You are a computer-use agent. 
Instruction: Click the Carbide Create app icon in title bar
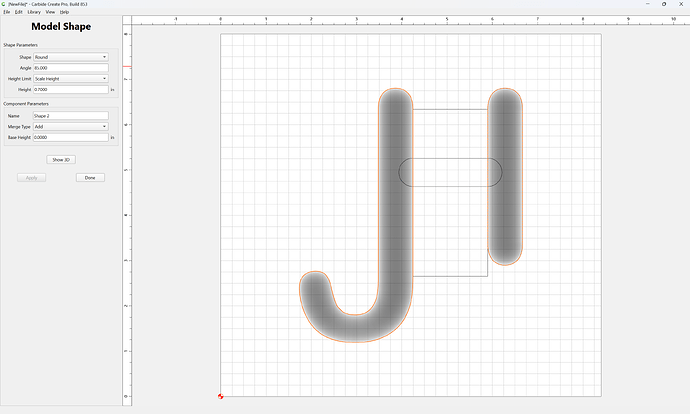[x=4, y=4]
